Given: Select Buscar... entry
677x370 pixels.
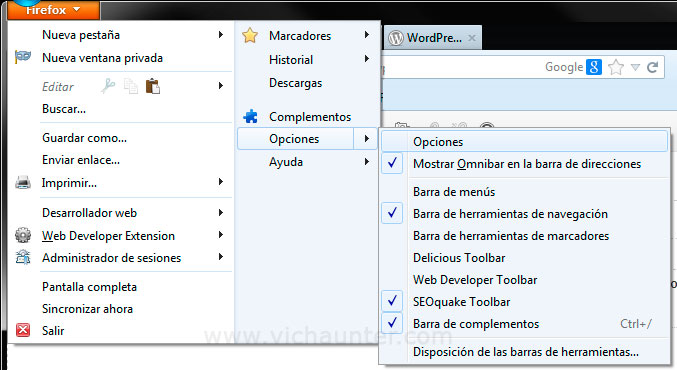Looking at the screenshot, I should (x=64, y=109).
